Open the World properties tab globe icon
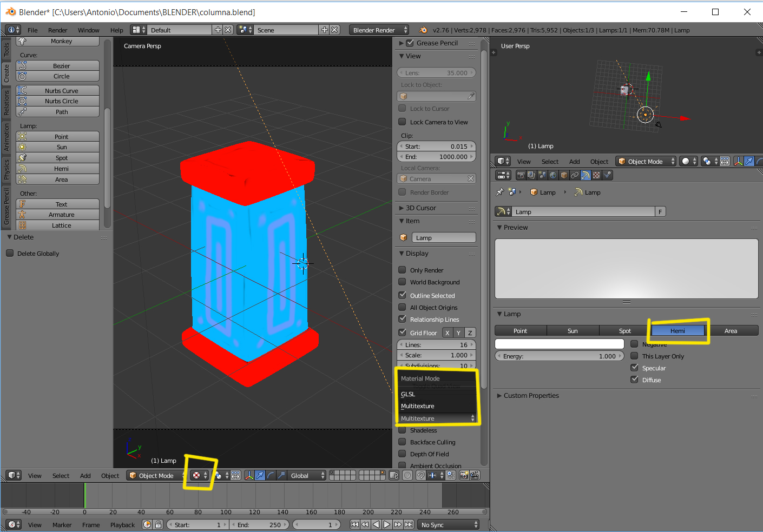The height and width of the screenshot is (532, 763). tap(553, 175)
